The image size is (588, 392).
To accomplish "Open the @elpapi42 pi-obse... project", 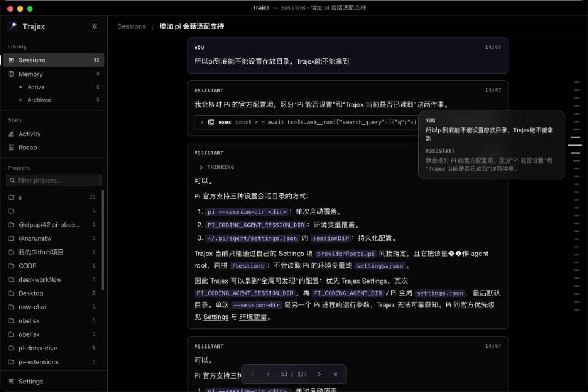I will [51, 225].
